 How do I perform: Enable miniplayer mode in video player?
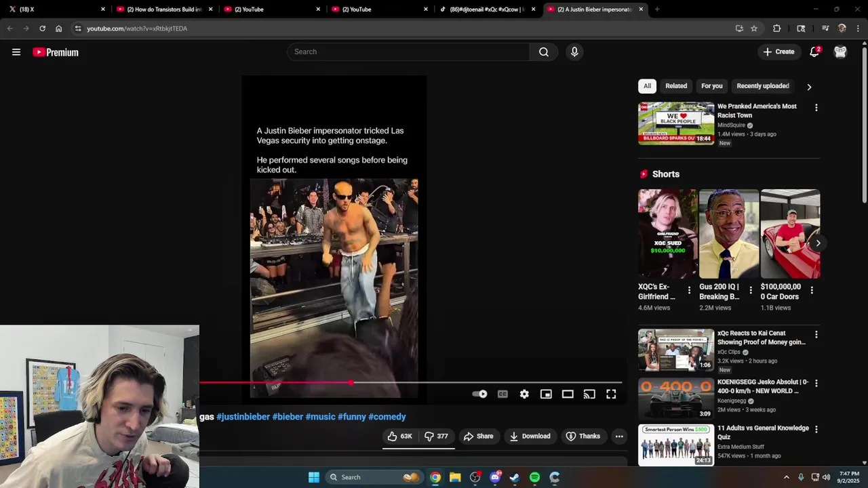pyautogui.click(x=546, y=394)
